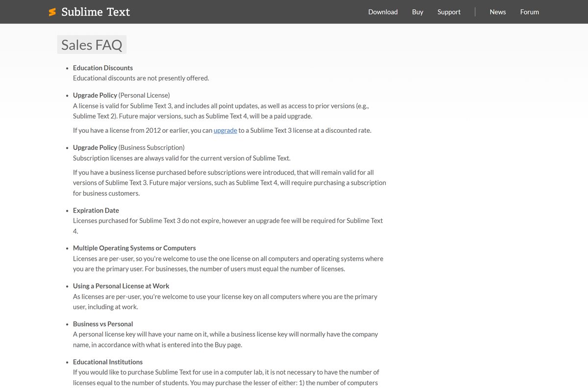This screenshot has width=588, height=388.
Task: Click the Upgrade Policy (Personal License) heading
Action: coord(122,95)
